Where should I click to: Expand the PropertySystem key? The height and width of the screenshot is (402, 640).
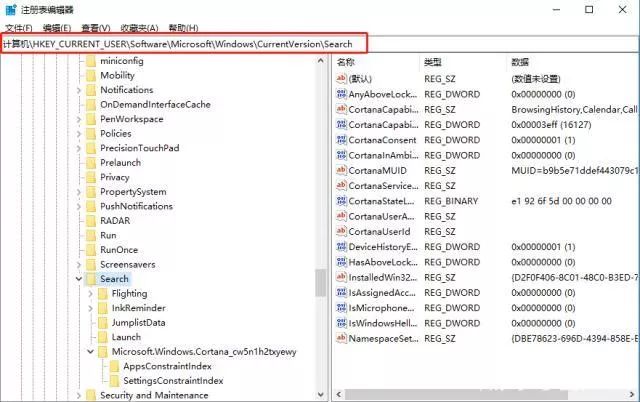tap(79, 192)
